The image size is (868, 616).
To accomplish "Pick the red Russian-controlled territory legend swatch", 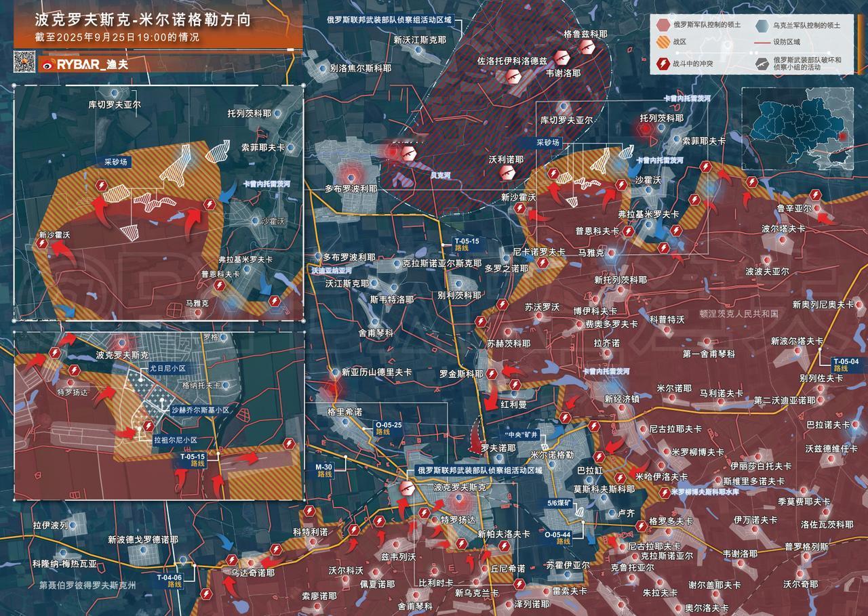I will click(x=663, y=26).
